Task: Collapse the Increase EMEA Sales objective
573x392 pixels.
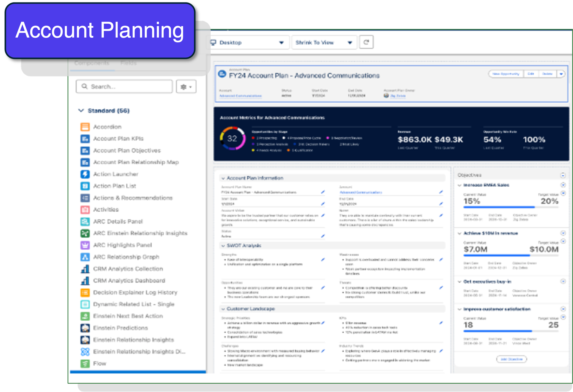Action: (x=459, y=185)
